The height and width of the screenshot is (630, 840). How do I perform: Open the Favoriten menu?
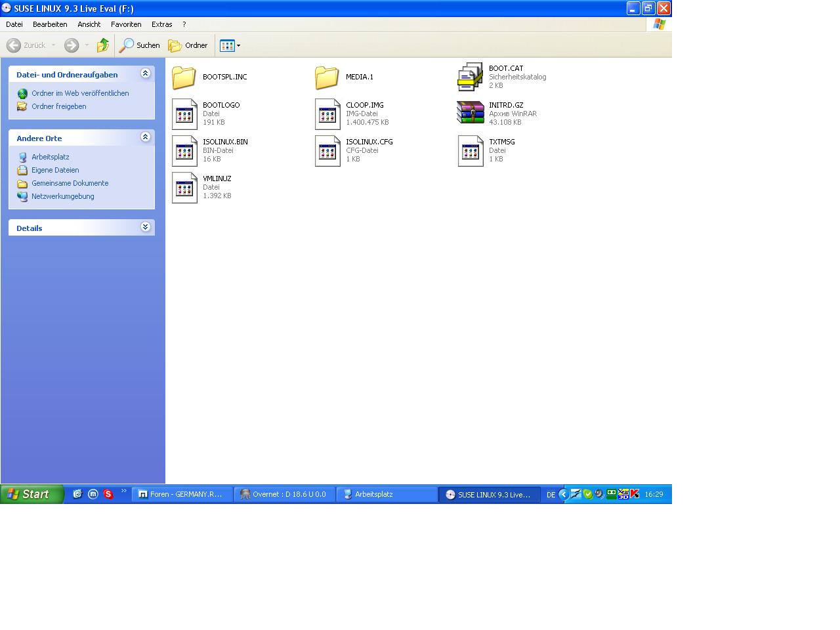pyautogui.click(x=126, y=24)
